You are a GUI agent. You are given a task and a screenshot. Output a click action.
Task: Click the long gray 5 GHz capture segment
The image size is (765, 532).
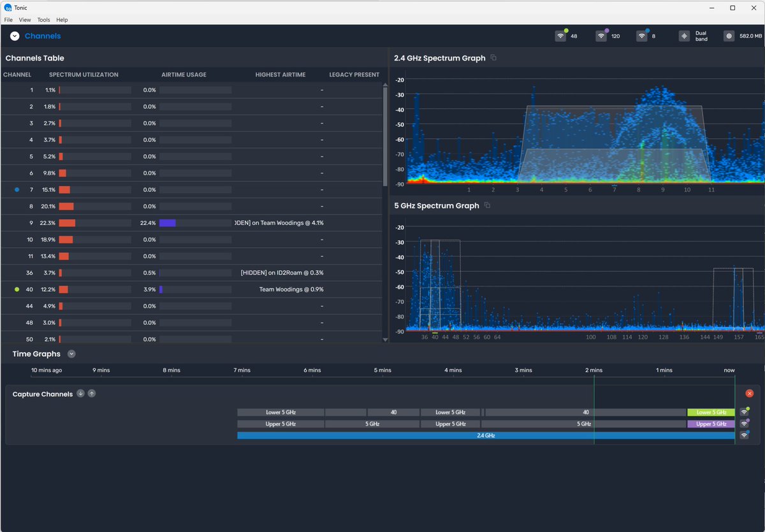coord(584,424)
